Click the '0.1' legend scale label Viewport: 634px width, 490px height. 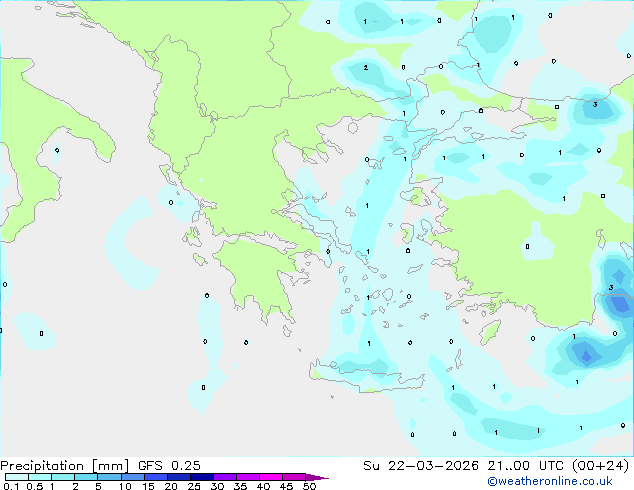point(11,486)
